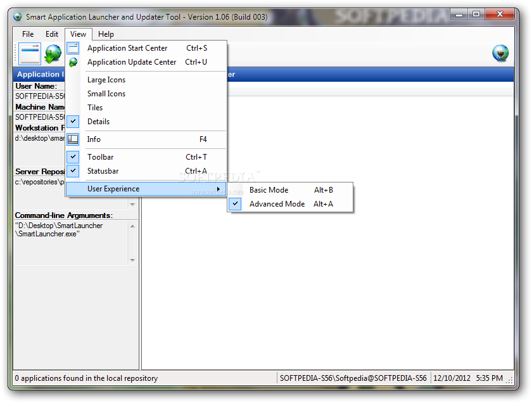Click the 'User Name:' label
Screen dimensions: 532x403
(36, 86)
